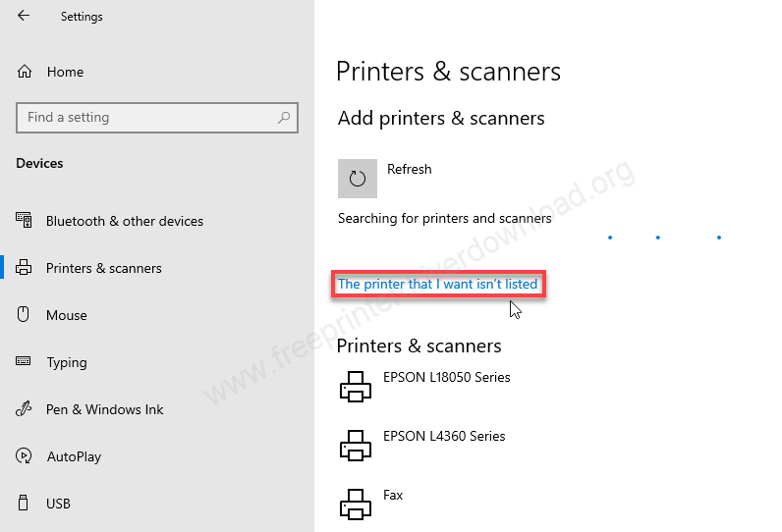The image size is (782, 532).
Task: Click the Fax device icon
Action: click(356, 505)
